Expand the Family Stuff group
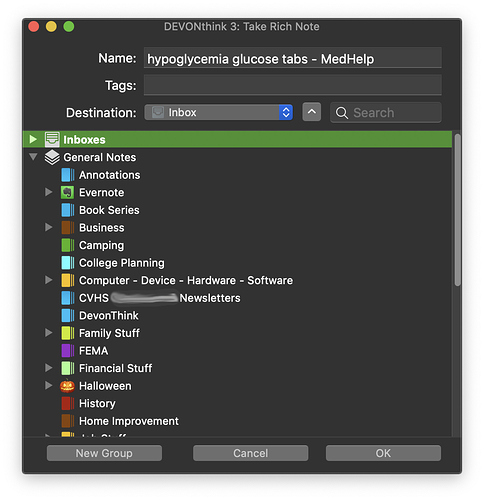Viewport: 484px width, 500px height. pos(49,333)
